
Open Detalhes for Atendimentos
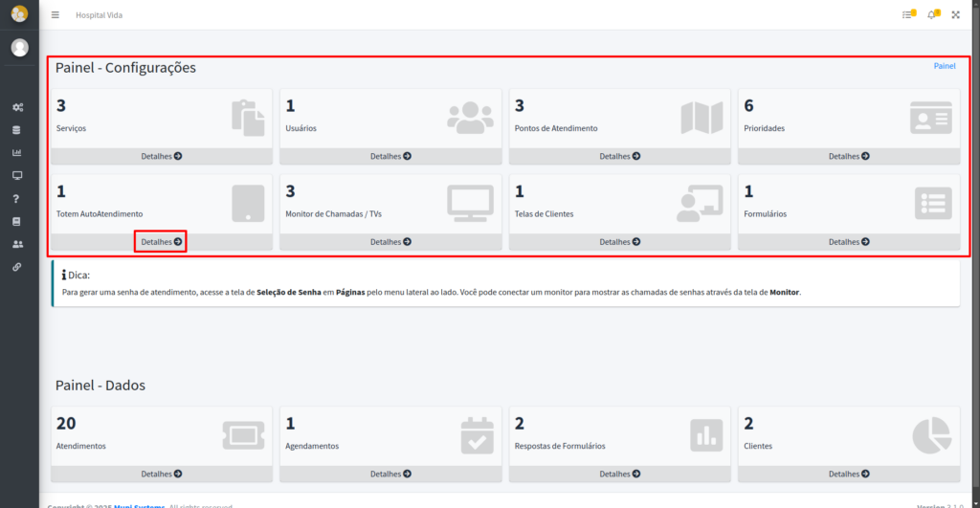[x=161, y=475]
